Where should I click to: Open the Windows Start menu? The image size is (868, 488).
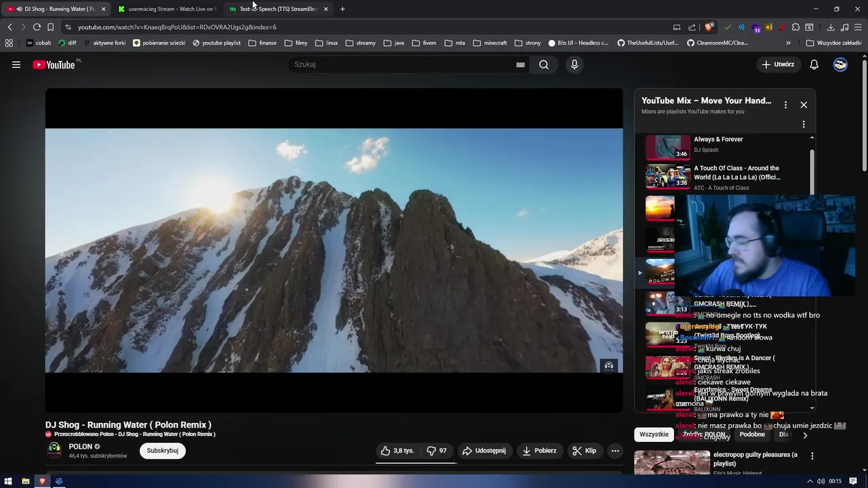[x=7, y=481]
